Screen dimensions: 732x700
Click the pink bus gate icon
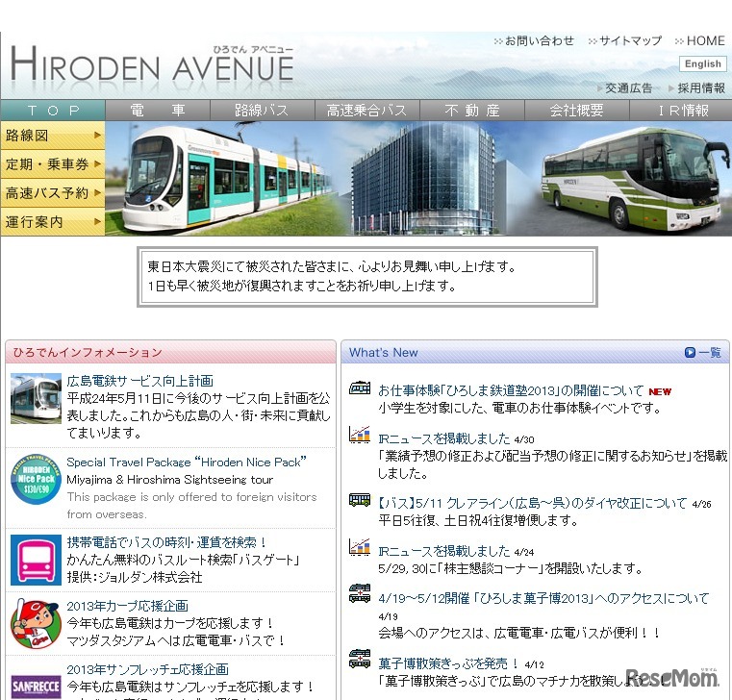[x=36, y=560]
